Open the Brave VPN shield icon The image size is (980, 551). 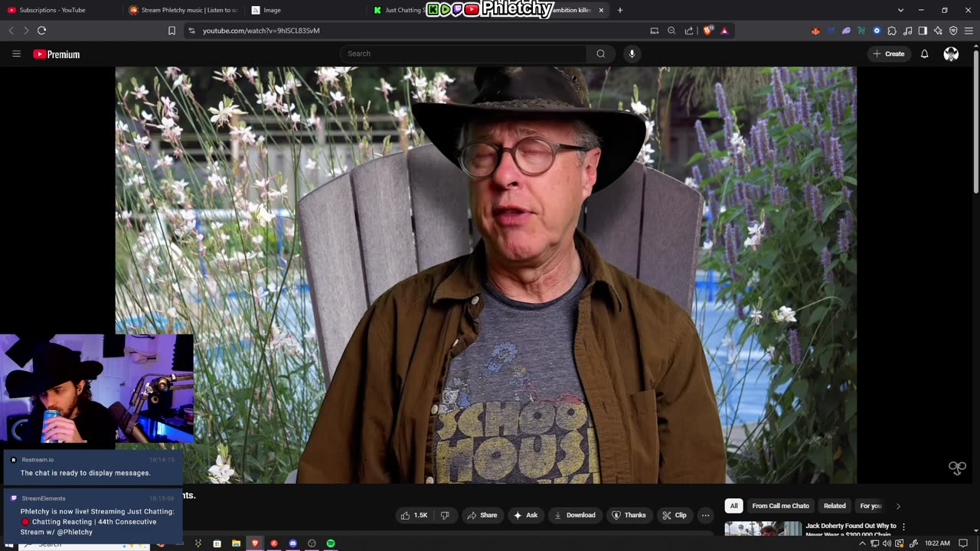[953, 31]
